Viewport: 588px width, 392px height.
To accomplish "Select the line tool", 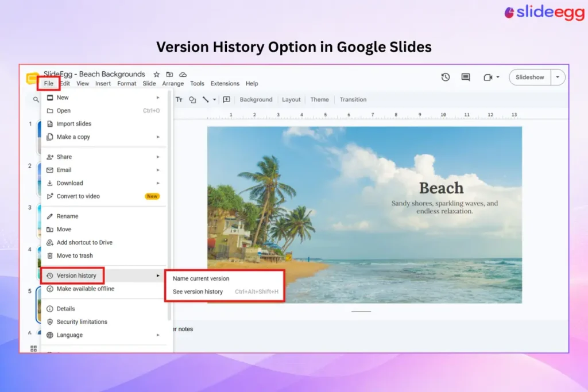I will pyautogui.click(x=206, y=99).
